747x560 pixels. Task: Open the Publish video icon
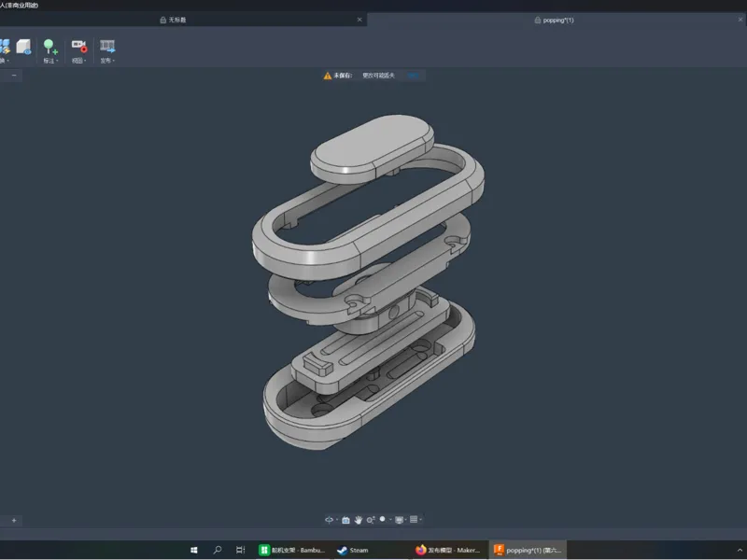pos(107,46)
